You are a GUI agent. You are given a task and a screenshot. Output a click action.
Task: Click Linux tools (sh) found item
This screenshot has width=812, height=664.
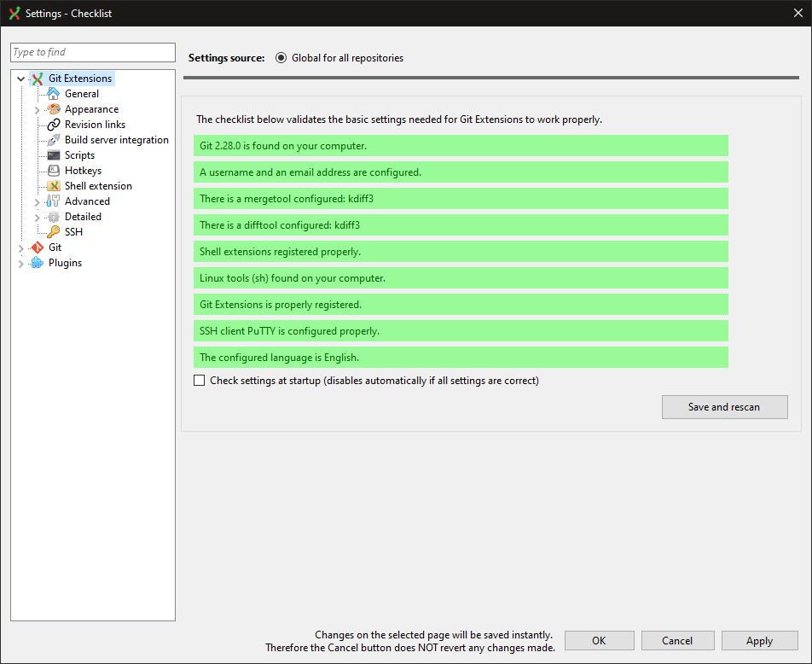click(x=461, y=278)
